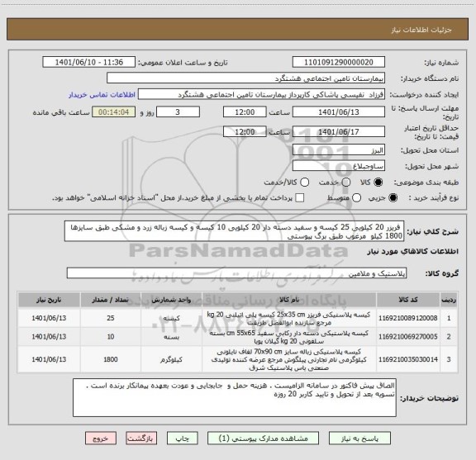The height and width of the screenshot is (460, 476).
Task: Click the goods group field پلاستیک و ملامین
Action: pyautogui.click(x=236, y=273)
